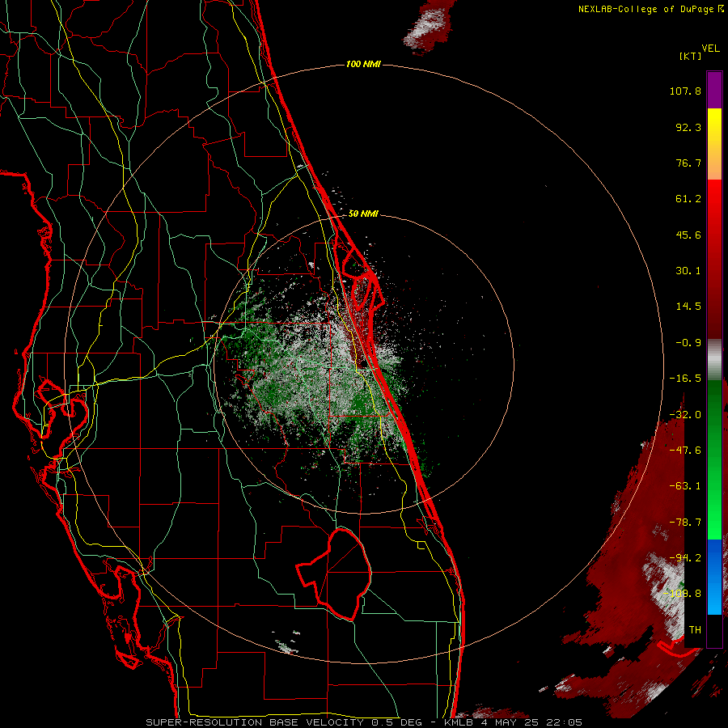Click the purple segment of the color bar
Viewport: 728px width, 728px height.
point(714,90)
